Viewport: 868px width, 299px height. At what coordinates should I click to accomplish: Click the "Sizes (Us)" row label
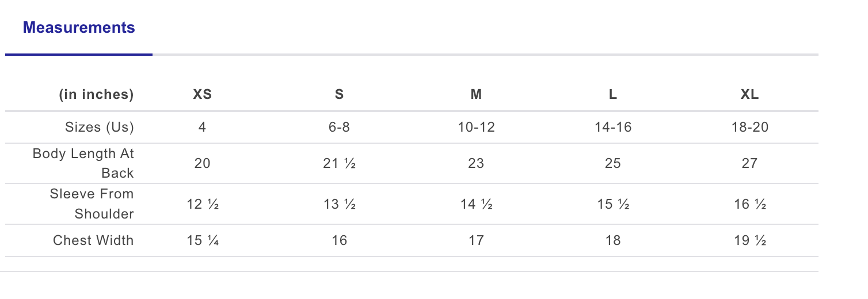[100, 127]
